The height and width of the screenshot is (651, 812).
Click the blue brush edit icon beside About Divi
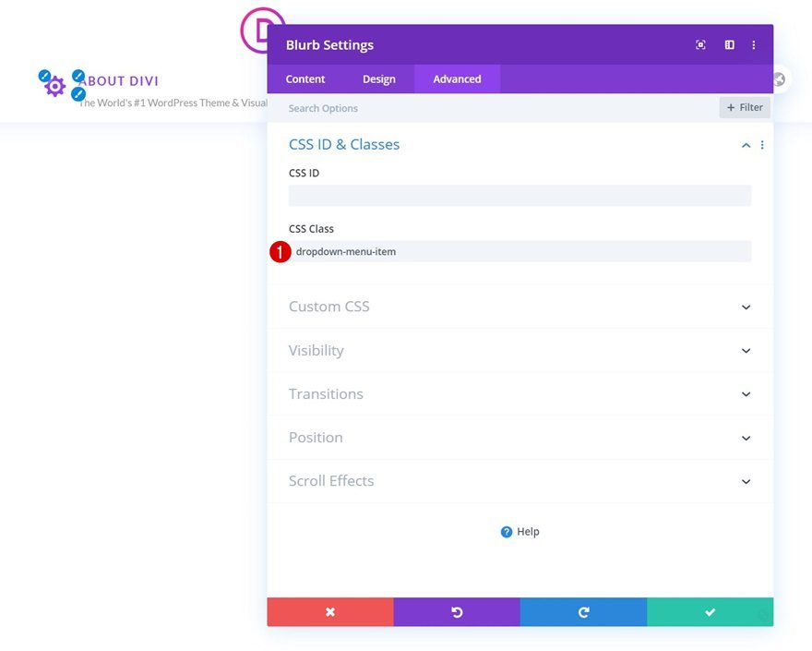[x=78, y=75]
